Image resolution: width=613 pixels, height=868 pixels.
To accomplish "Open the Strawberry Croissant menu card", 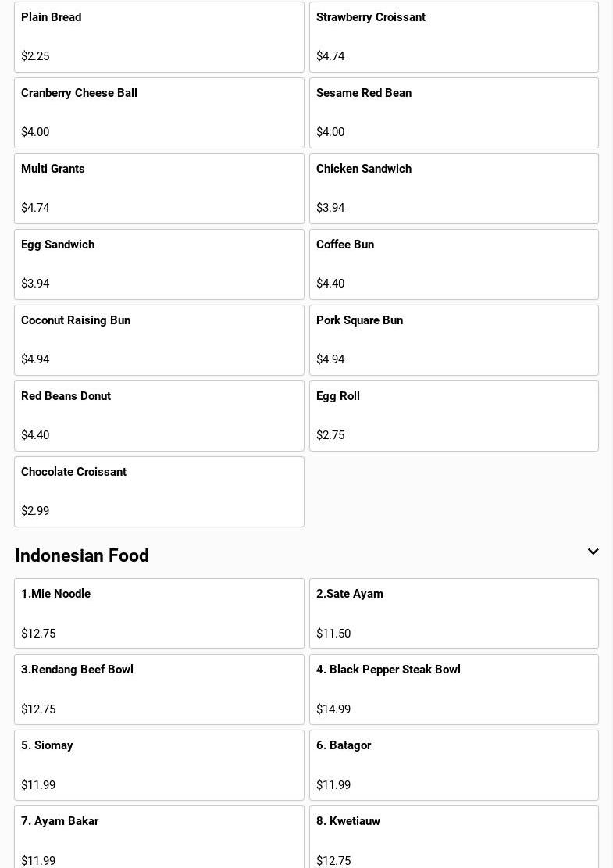I will (x=454, y=37).
